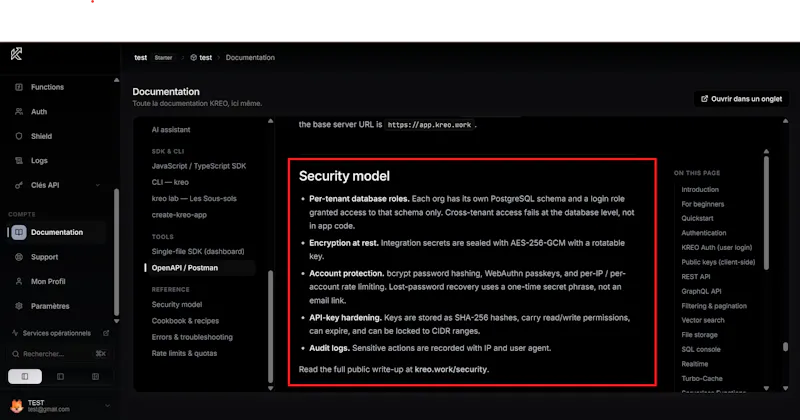Click the sidebar scroll-up arrow above Functions
This screenshot has width=800, height=420.
pyautogui.click(x=116, y=80)
